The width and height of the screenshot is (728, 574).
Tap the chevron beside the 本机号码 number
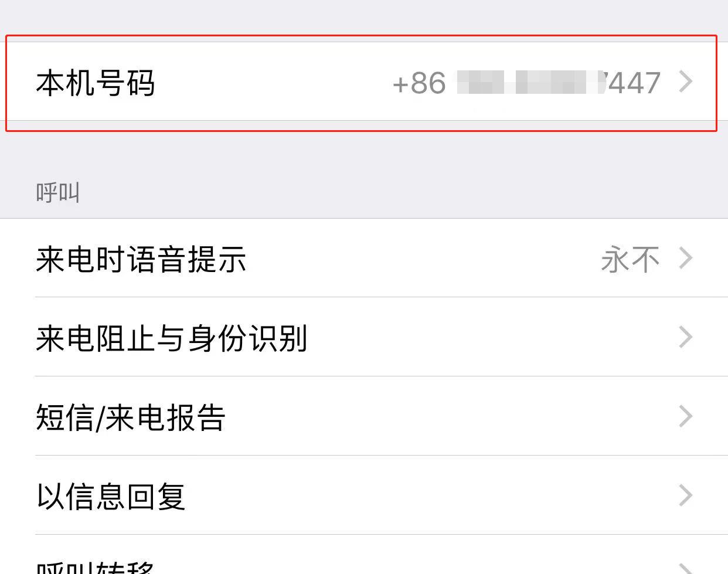pos(686,81)
